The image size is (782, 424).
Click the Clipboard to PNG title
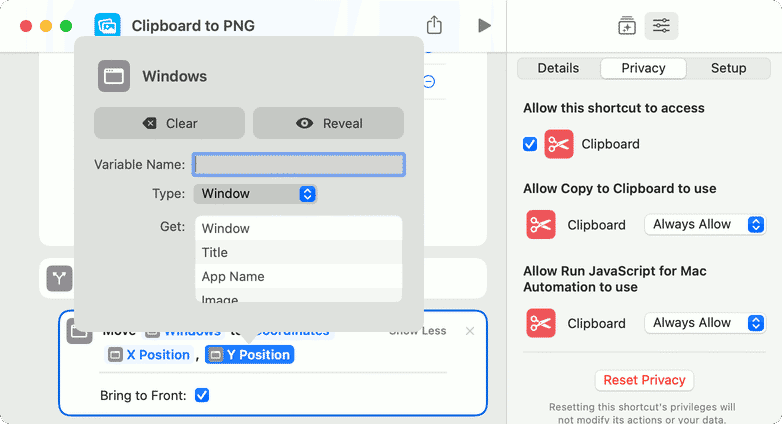click(193, 25)
